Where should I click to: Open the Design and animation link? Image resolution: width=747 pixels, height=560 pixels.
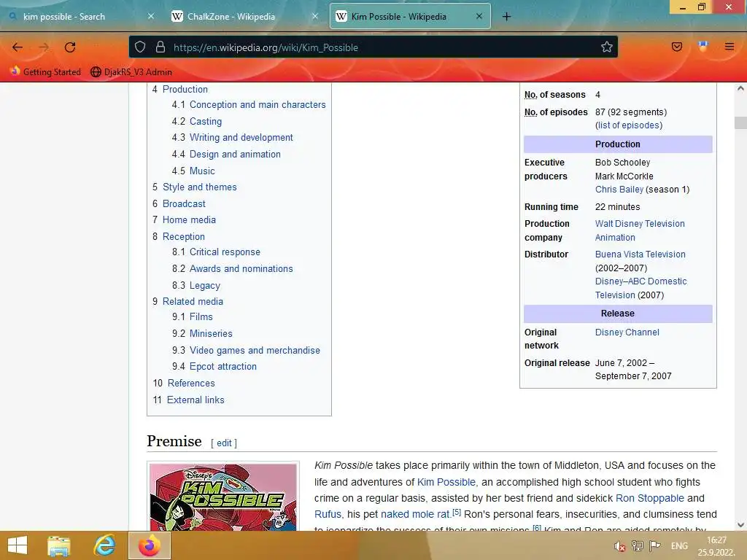[235, 155]
